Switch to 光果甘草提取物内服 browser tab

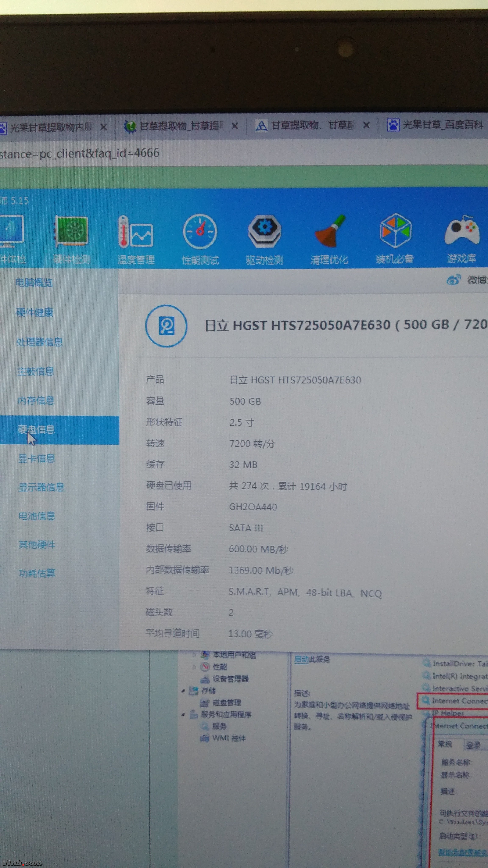click(x=51, y=127)
